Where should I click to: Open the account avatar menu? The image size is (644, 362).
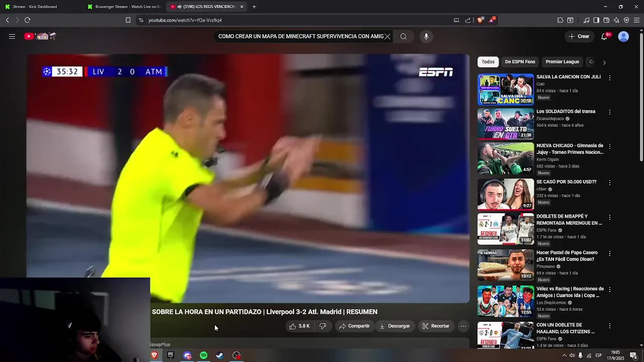[623, 36]
